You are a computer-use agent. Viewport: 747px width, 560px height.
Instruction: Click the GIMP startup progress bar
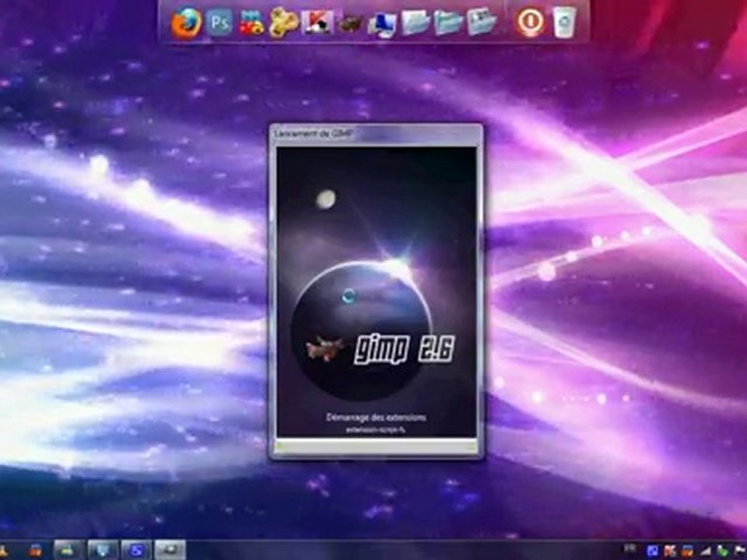coord(377,446)
